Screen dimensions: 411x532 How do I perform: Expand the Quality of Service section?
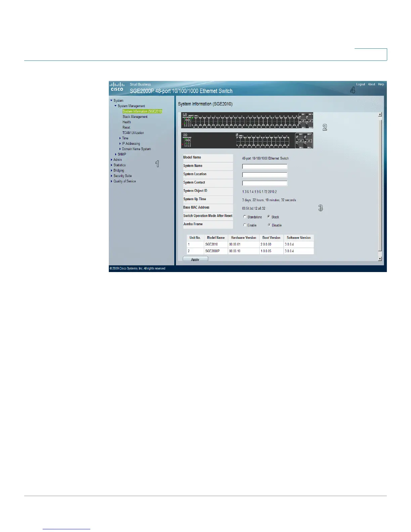click(x=111, y=181)
